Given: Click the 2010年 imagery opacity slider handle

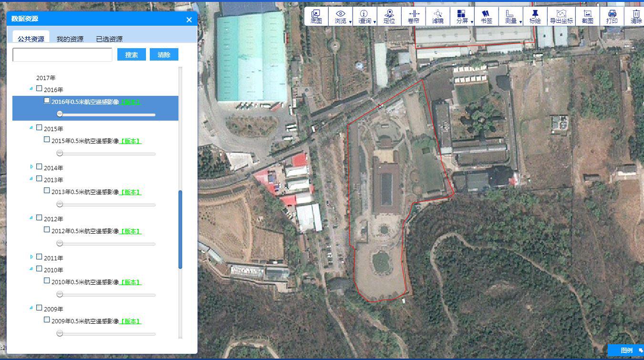Looking at the screenshot, I should click(x=60, y=294).
